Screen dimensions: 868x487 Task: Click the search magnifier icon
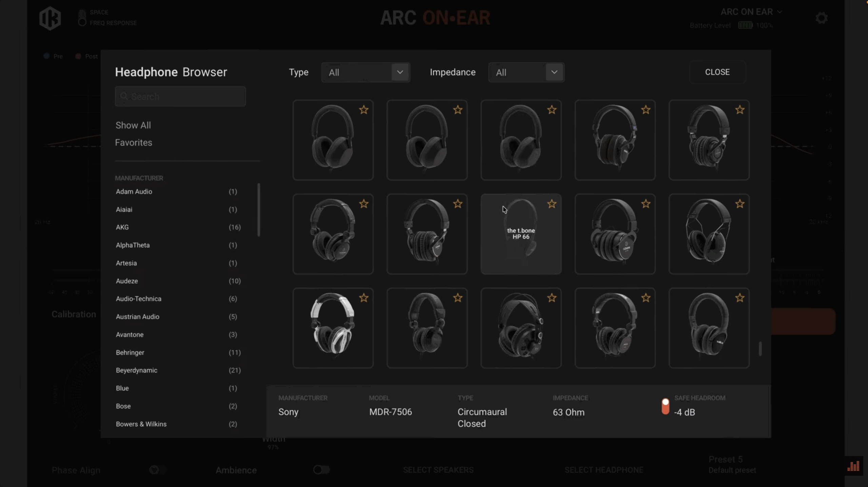click(124, 96)
